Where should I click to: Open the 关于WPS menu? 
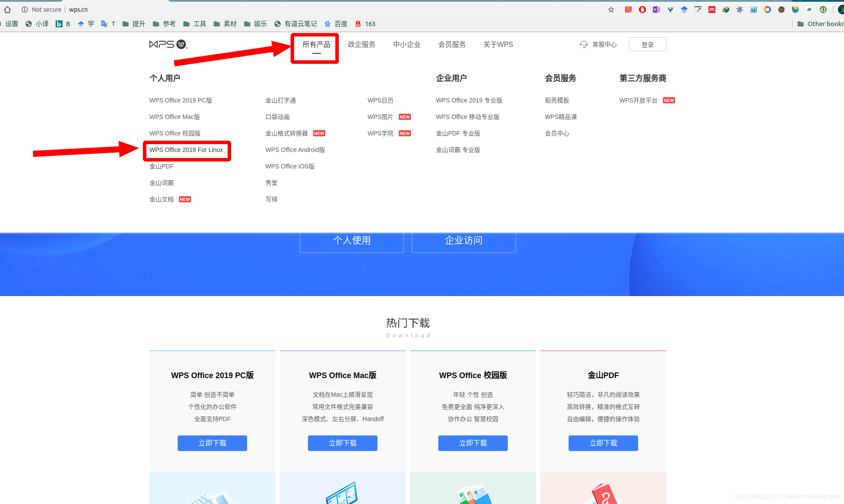tap(498, 44)
